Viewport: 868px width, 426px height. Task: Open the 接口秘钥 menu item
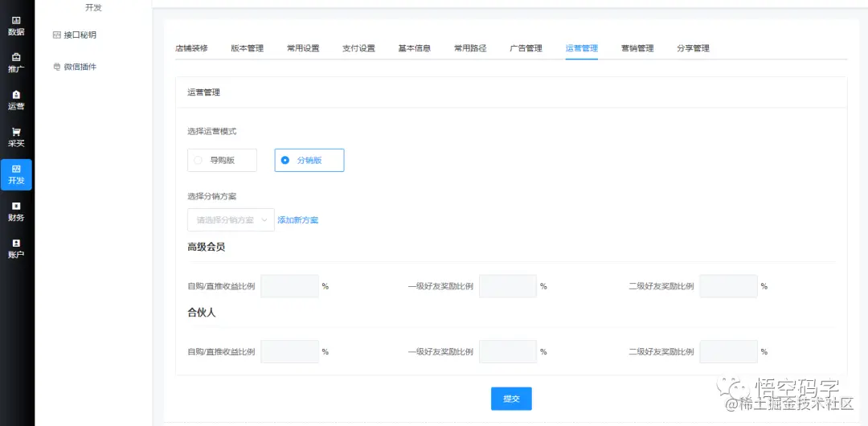pos(75,35)
